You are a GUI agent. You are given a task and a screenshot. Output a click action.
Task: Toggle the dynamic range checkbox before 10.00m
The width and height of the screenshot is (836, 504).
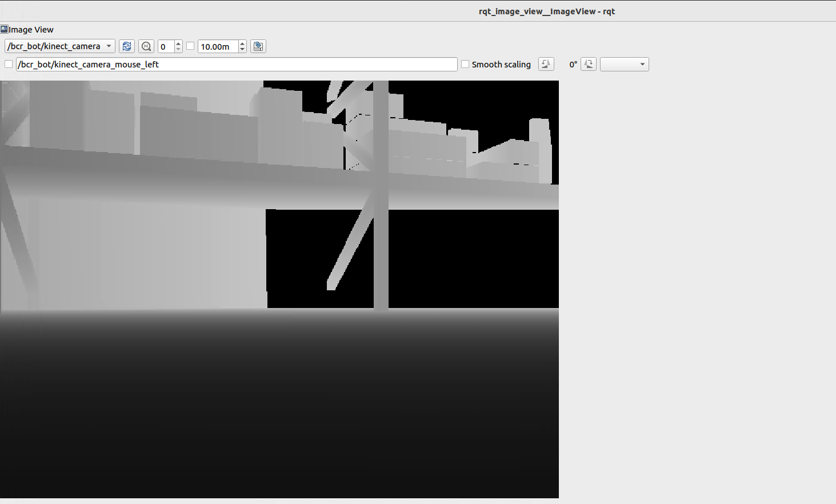coord(190,46)
